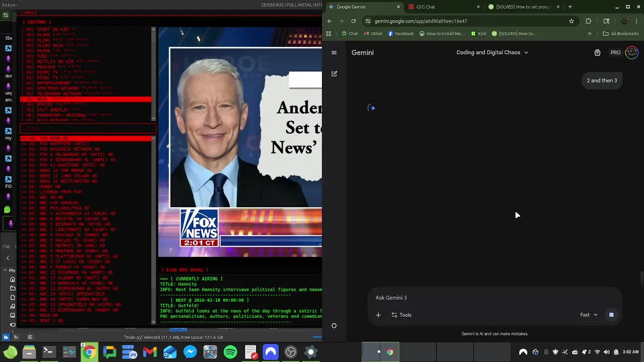Screen dimensions: 644x362
Task: Open Chrome three-dot menu
Action: [x=637, y=21]
